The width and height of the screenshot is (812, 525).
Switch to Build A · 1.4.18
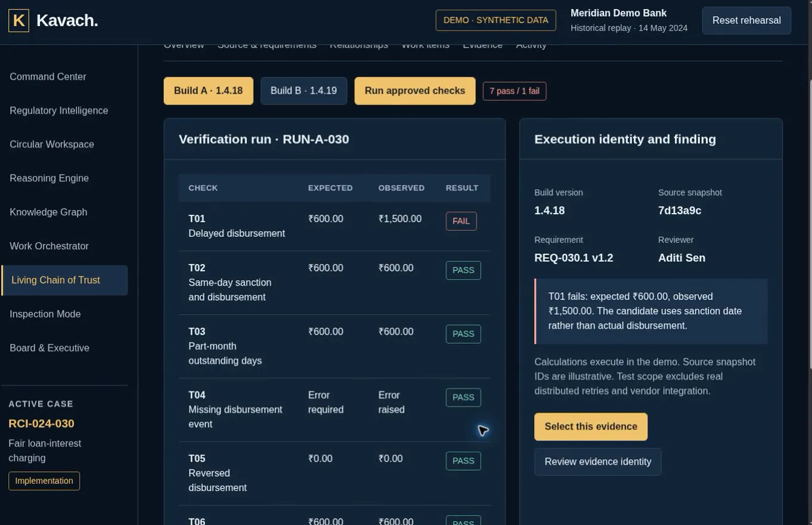208,91
